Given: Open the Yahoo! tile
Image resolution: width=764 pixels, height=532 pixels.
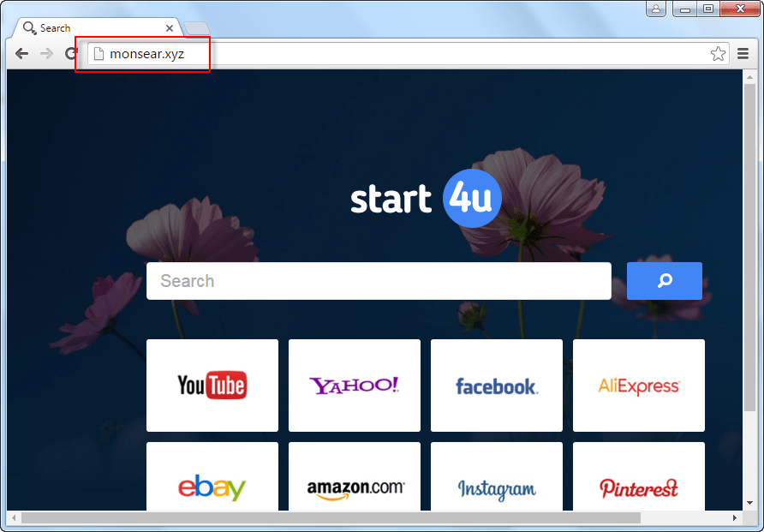Looking at the screenshot, I should (x=355, y=386).
